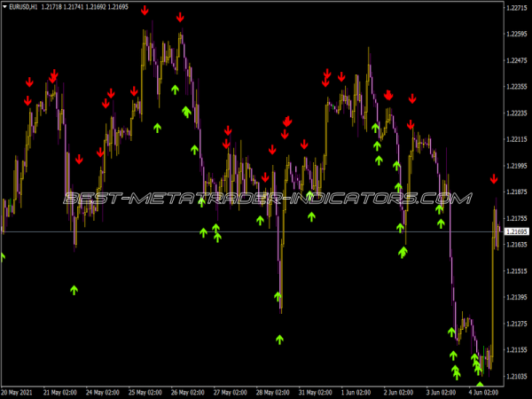Click the red arrow at far right near 4 Jun
Screen dimensions: 532x399
[495, 179]
